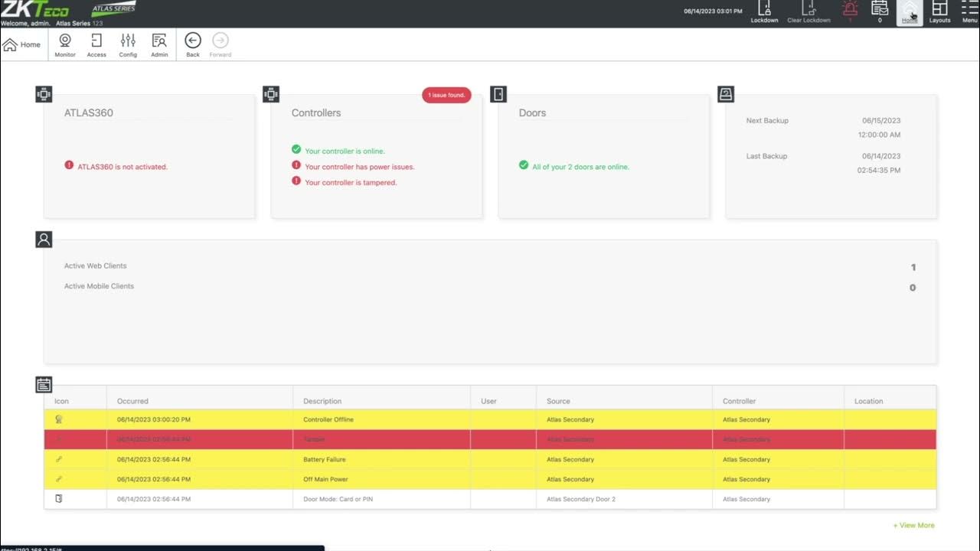Open the Monitor section
This screenshot has width=980, height=551.
pyautogui.click(x=65, y=44)
